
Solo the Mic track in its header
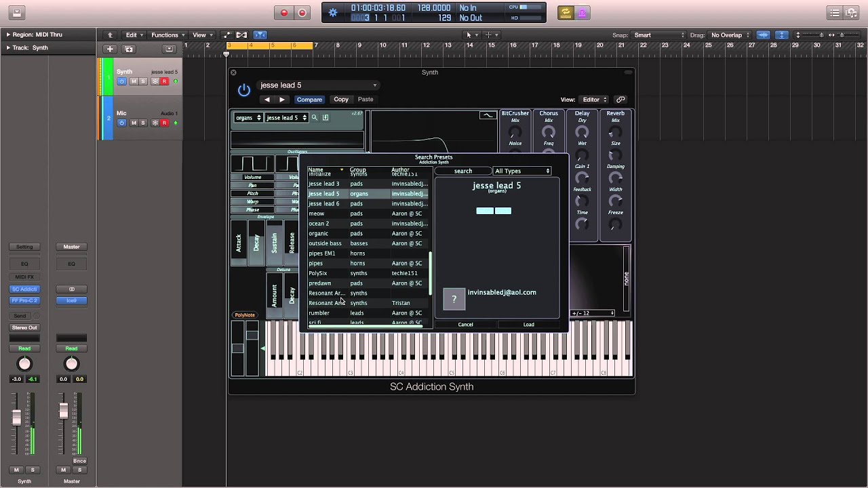pos(142,123)
